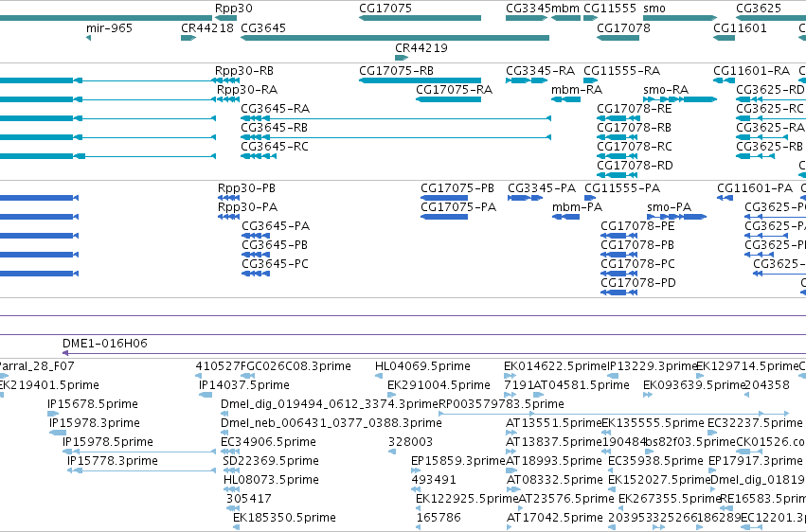Select the Rpp30-PA protein label
Image resolution: width=806 pixels, height=532 pixels.
248,207
